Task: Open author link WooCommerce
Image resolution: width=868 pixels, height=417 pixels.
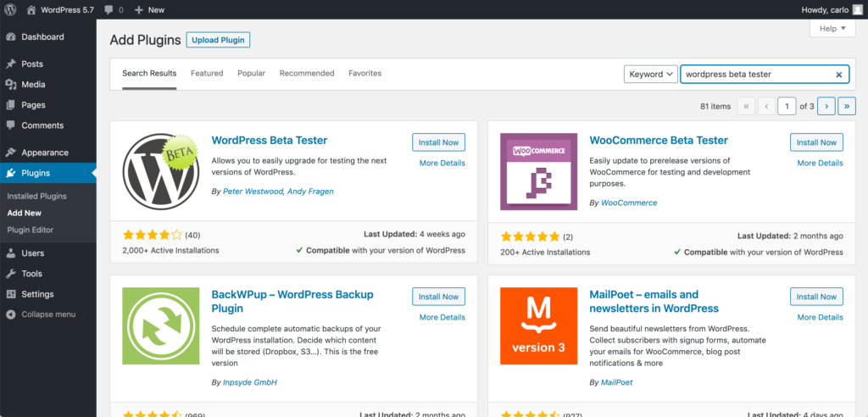Action: pos(630,203)
